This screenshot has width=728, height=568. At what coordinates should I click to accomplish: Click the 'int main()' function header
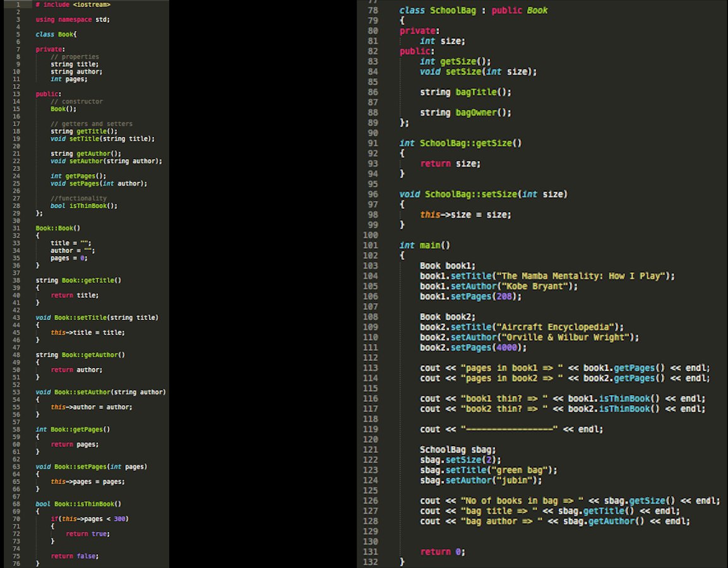pos(425,245)
